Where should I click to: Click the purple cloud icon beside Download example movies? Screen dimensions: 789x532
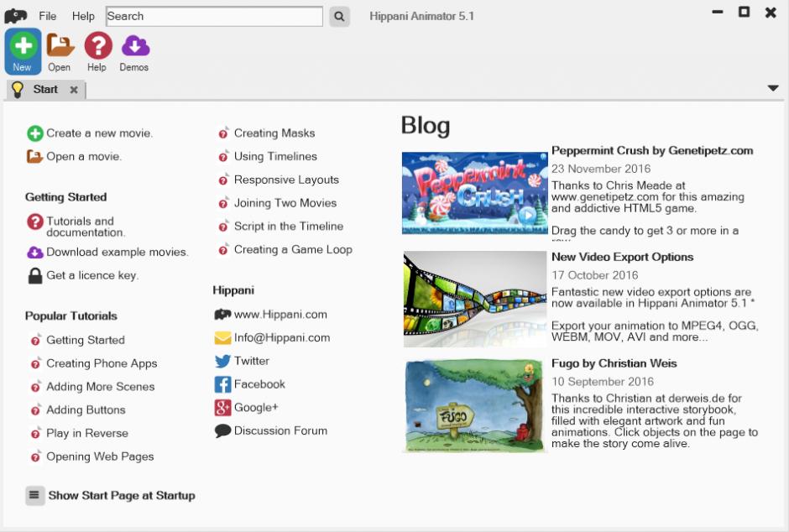click(34, 252)
